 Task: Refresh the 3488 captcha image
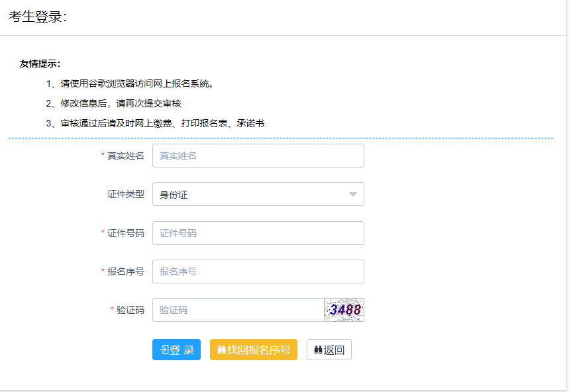(344, 310)
